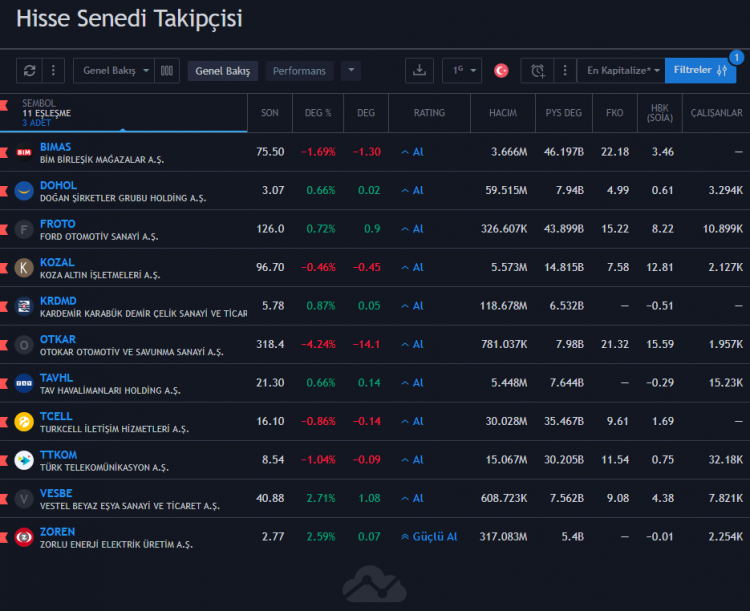The width and height of the screenshot is (750, 611).
Task: Click the VESBE company logo
Action: pyautogui.click(x=24, y=499)
